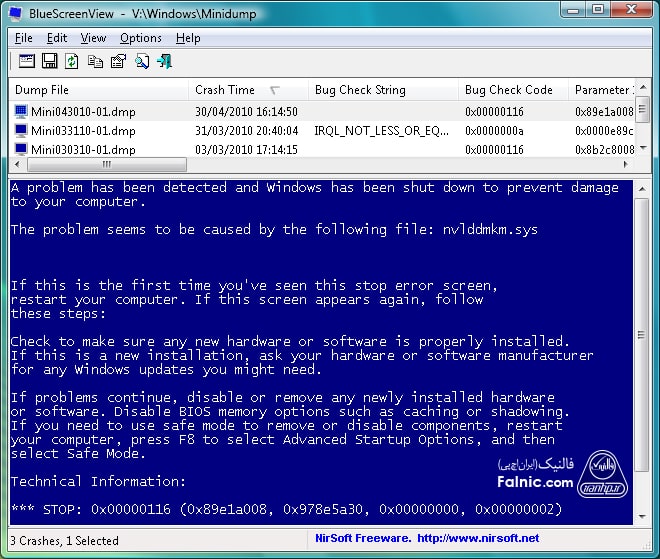
Task: Click the Save Selected Items floppy icon
Action: [x=49, y=62]
